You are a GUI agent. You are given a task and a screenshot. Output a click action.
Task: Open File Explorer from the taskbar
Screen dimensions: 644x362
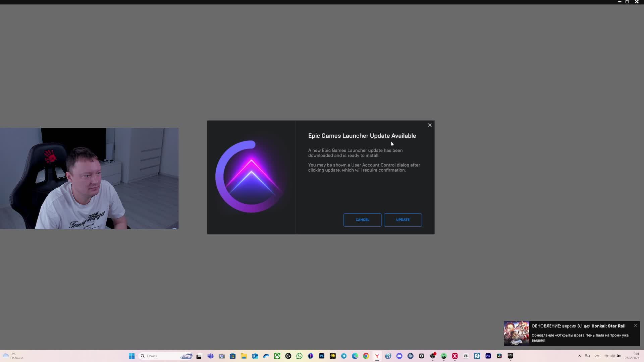[x=244, y=356]
